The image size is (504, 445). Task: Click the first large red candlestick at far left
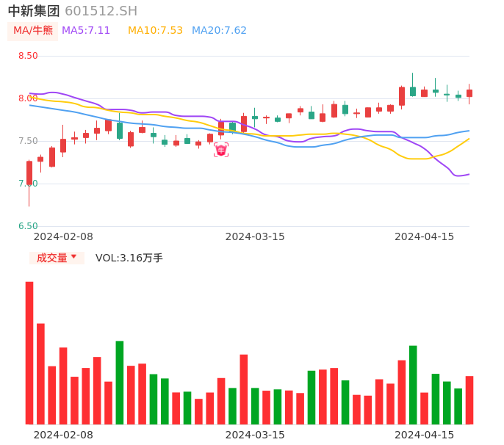[x=29, y=173]
